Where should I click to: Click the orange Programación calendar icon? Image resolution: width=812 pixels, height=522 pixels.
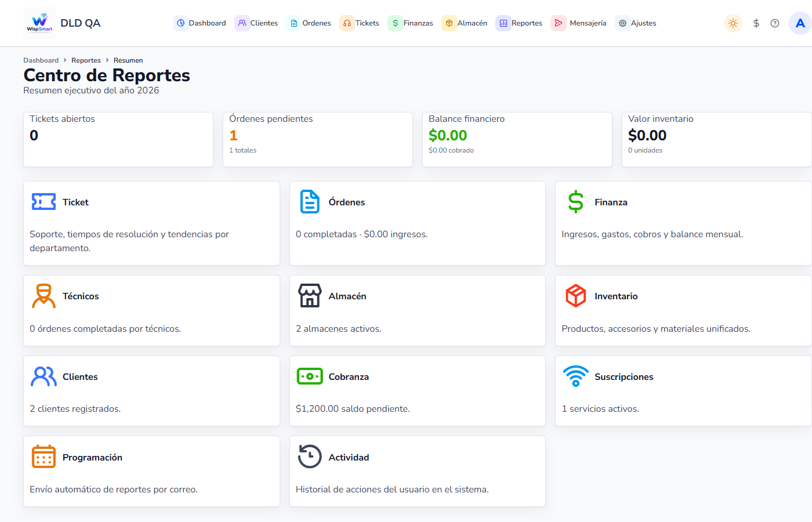[x=43, y=457]
